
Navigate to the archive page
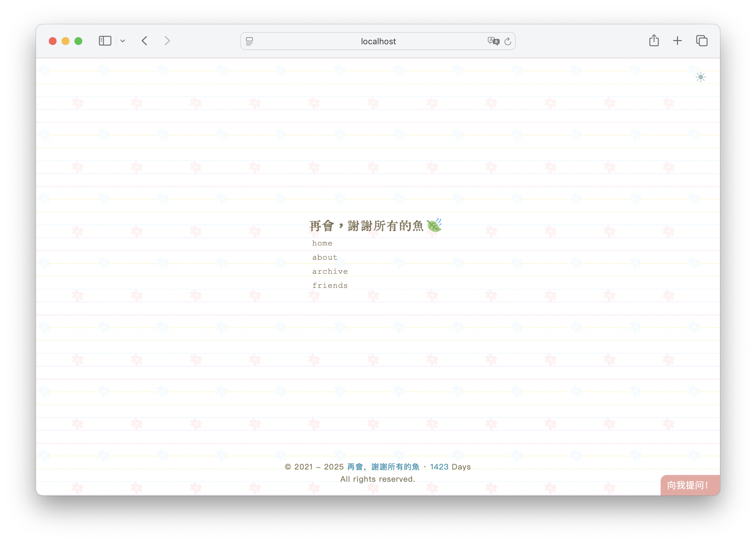330,271
